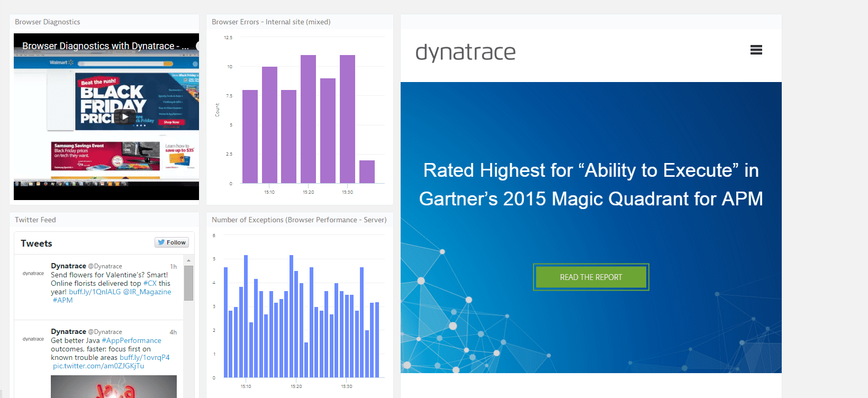Open buff.ly/1ovrqP4 link

(144, 357)
